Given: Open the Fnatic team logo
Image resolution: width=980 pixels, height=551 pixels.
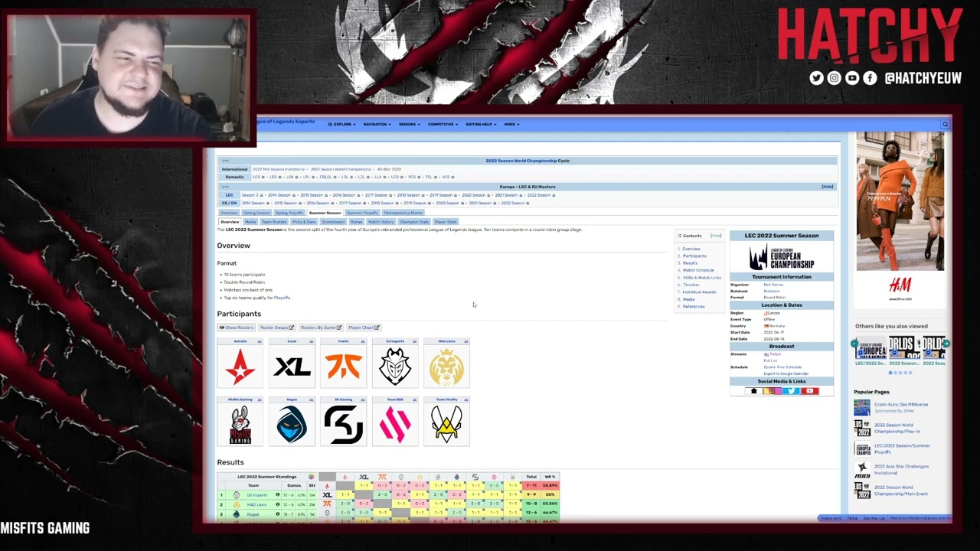Looking at the screenshot, I should click(x=344, y=367).
